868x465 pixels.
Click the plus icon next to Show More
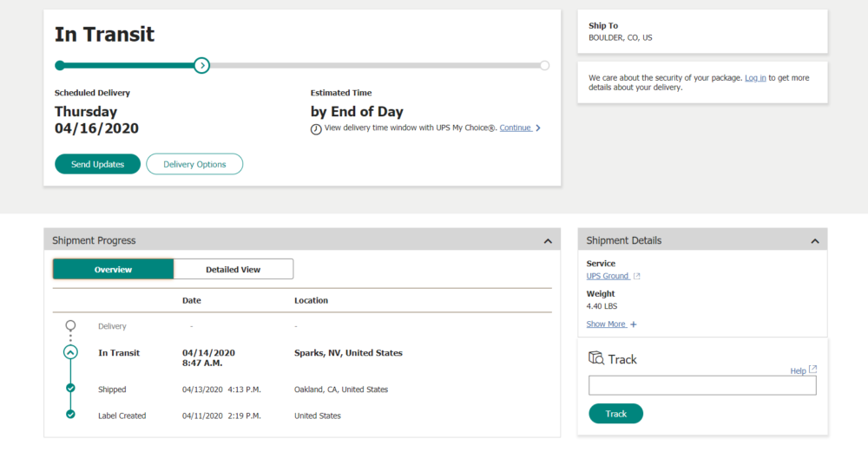click(634, 324)
